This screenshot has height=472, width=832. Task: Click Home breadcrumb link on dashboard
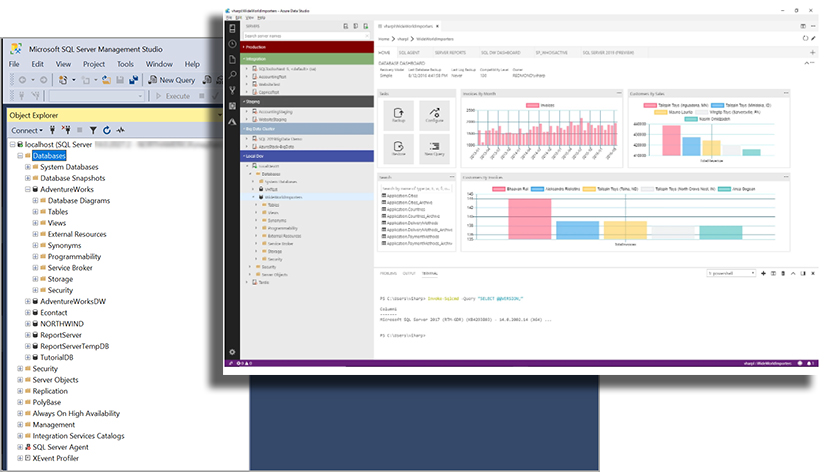tap(384, 39)
